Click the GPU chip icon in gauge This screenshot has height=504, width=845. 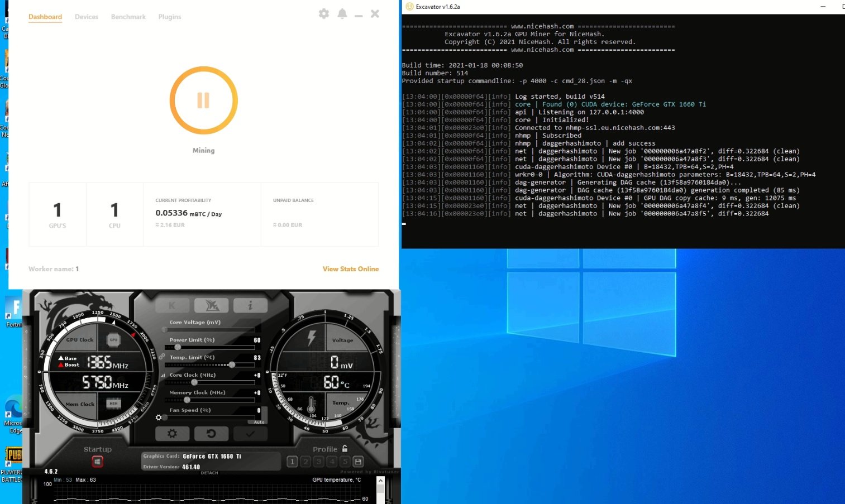point(113,339)
